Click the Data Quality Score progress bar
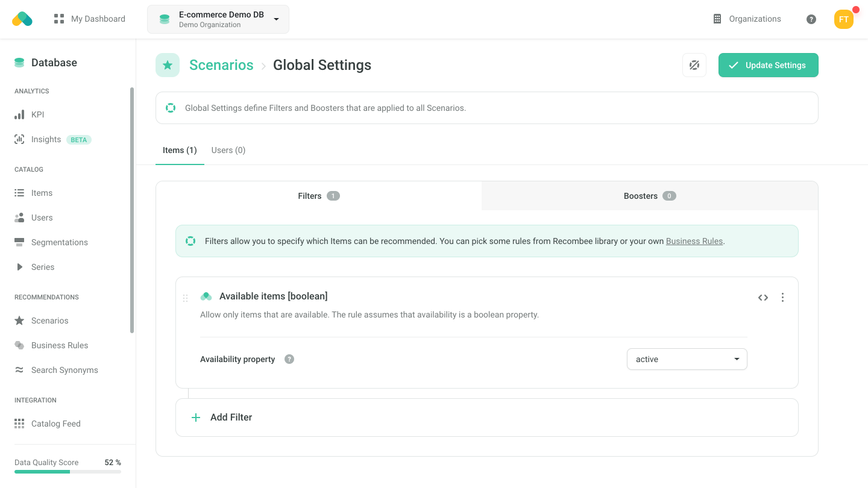This screenshot has height=488, width=868. (x=68, y=472)
